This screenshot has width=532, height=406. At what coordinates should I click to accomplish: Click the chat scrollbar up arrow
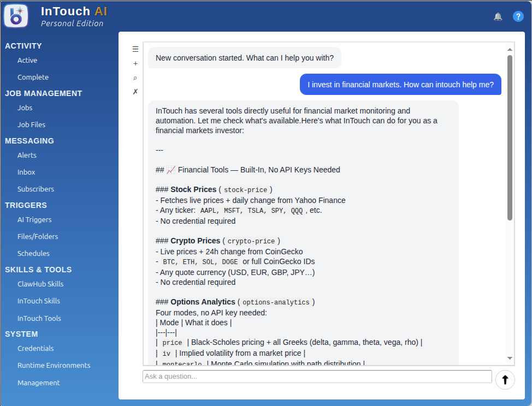click(x=510, y=50)
